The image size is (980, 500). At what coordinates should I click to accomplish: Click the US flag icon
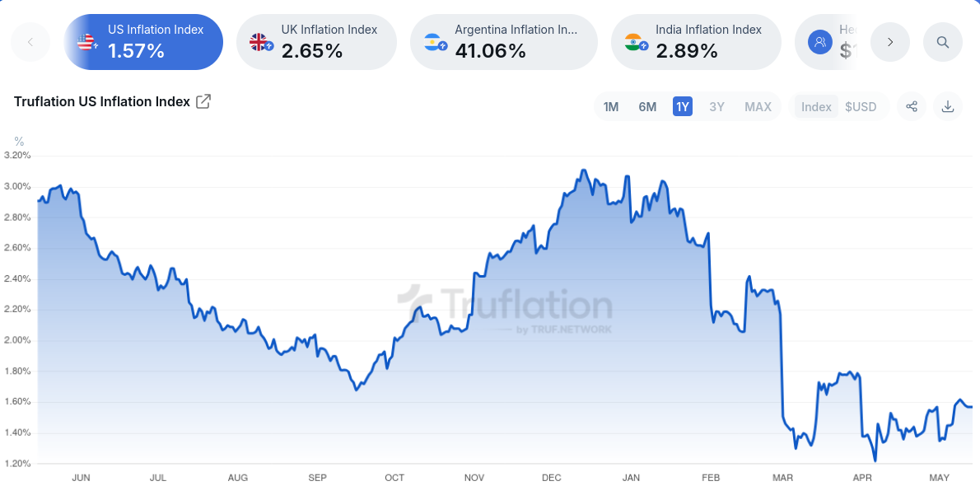tap(86, 42)
